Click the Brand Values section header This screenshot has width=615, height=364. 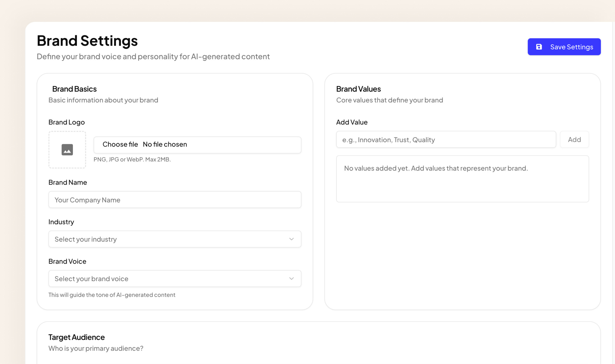coord(359,89)
